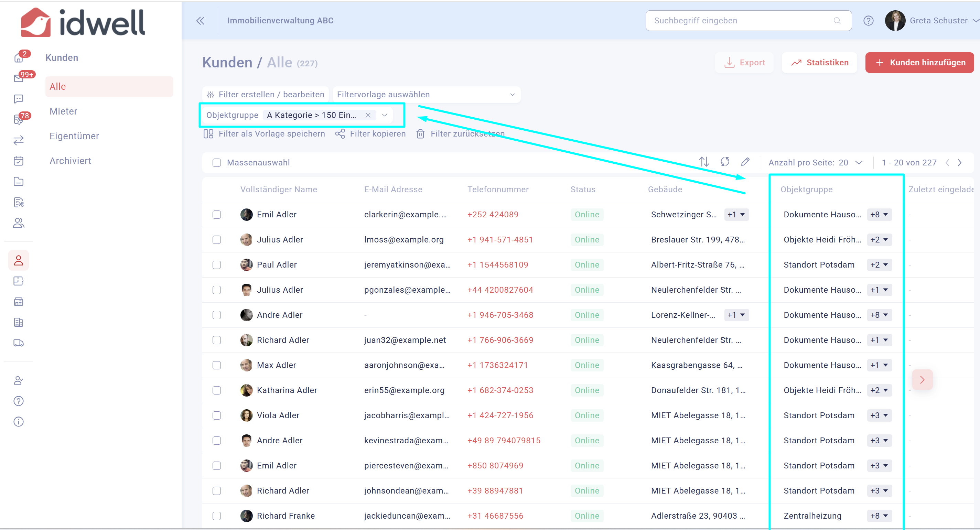Expand +2 Objektgruppe for Paul Adler row

[880, 265]
